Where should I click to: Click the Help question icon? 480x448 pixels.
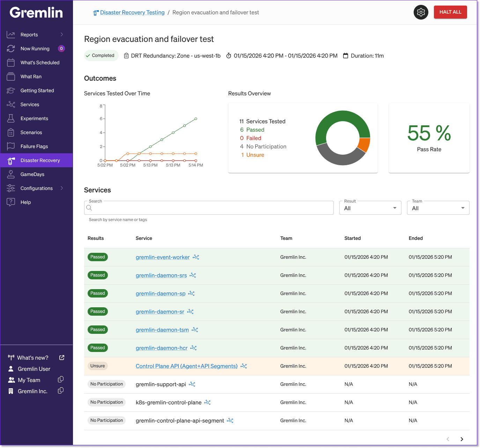[x=11, y=202]
